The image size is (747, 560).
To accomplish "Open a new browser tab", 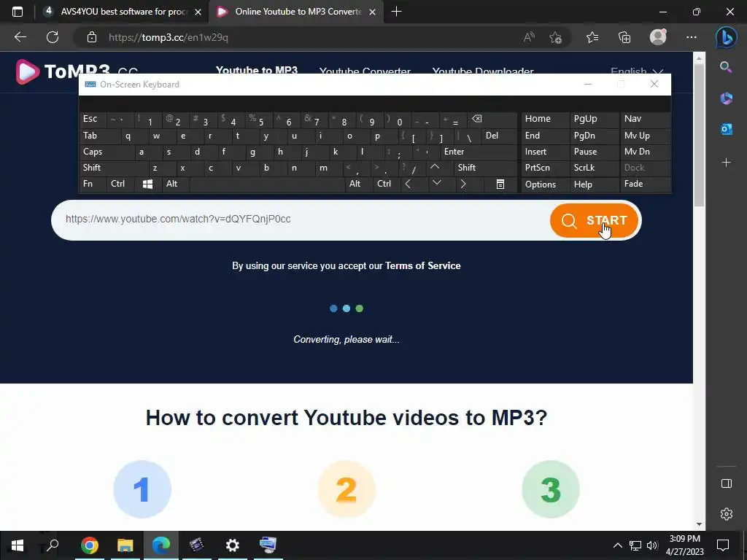I will (x=396, y=12).
